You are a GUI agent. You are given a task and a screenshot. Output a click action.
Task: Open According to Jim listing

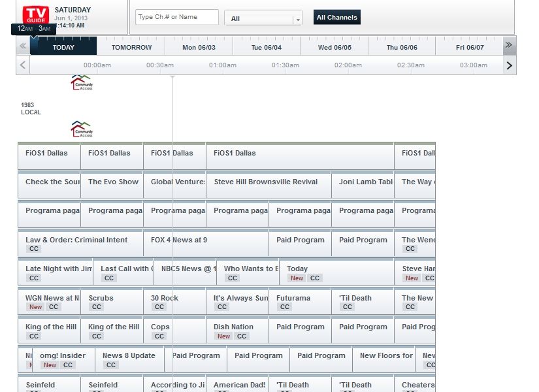(x=174, y=384)
